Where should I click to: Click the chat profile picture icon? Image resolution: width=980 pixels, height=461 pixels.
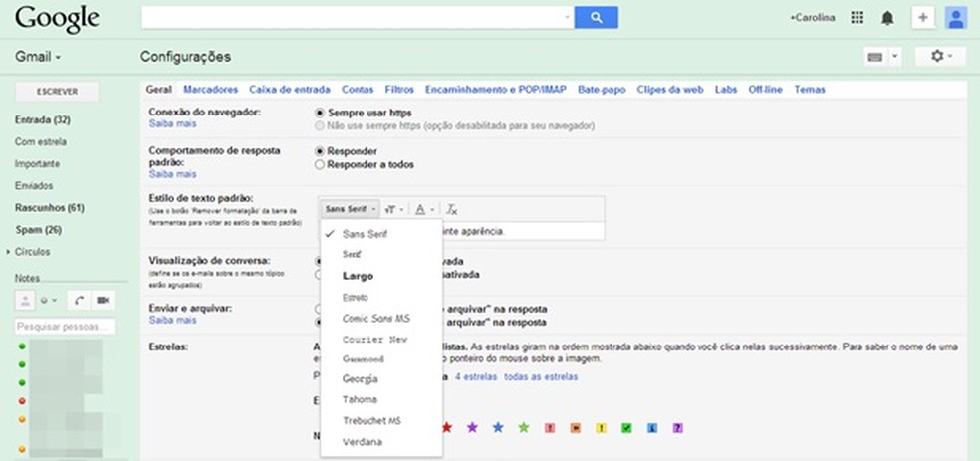(25, 301)
